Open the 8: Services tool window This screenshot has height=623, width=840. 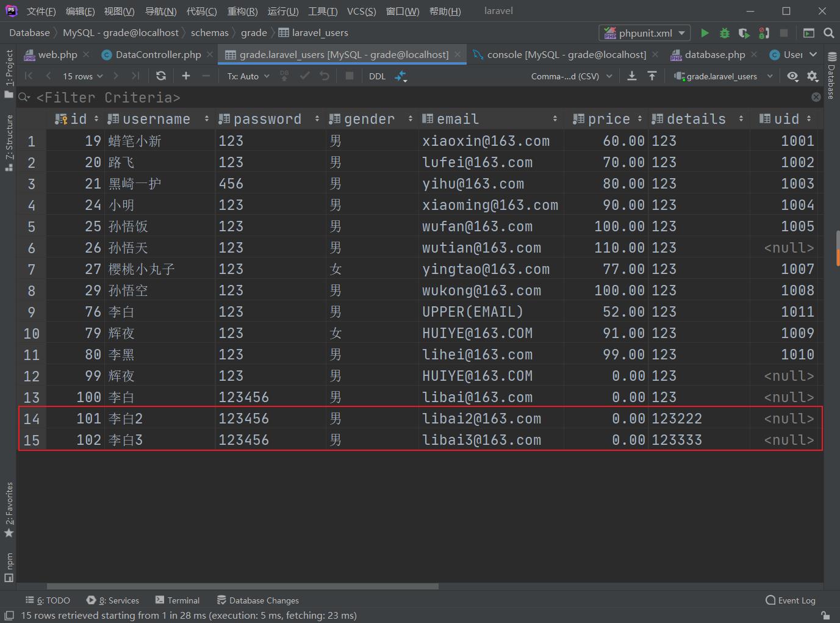click(x=113, y=600)
